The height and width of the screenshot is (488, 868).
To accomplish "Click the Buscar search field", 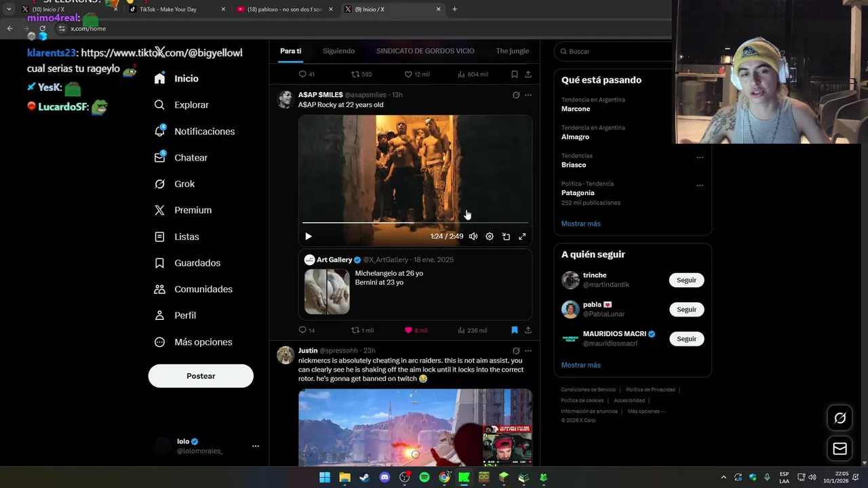I will coord(614,52).
